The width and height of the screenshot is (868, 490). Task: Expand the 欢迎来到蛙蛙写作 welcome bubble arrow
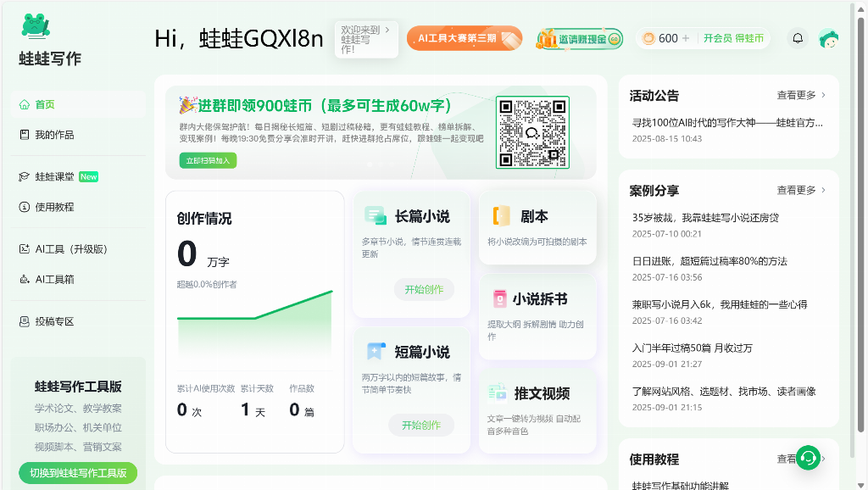(387, 30)
